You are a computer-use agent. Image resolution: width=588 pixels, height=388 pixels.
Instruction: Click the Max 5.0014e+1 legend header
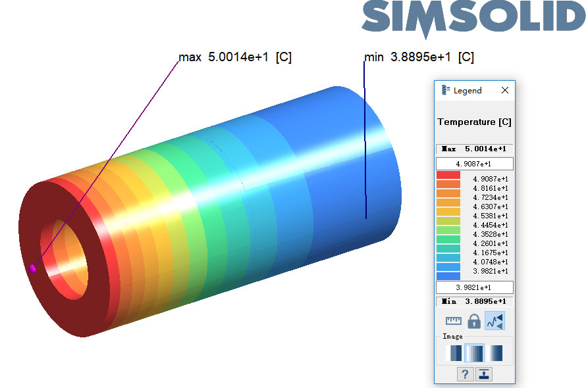coord(474,149)
